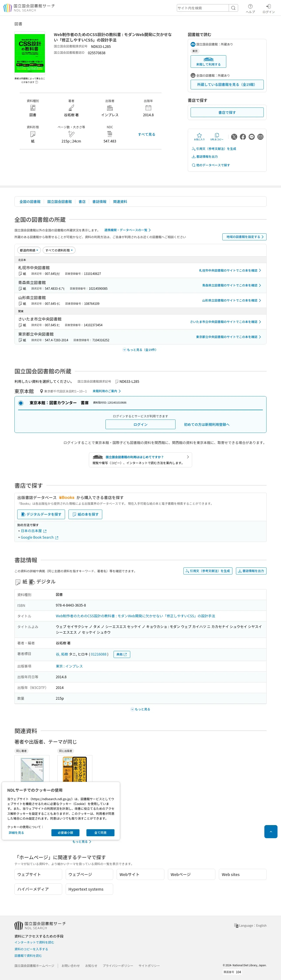Open 来館利用のご案内 link
Viewport: 281px width, 980px height.
106,391
